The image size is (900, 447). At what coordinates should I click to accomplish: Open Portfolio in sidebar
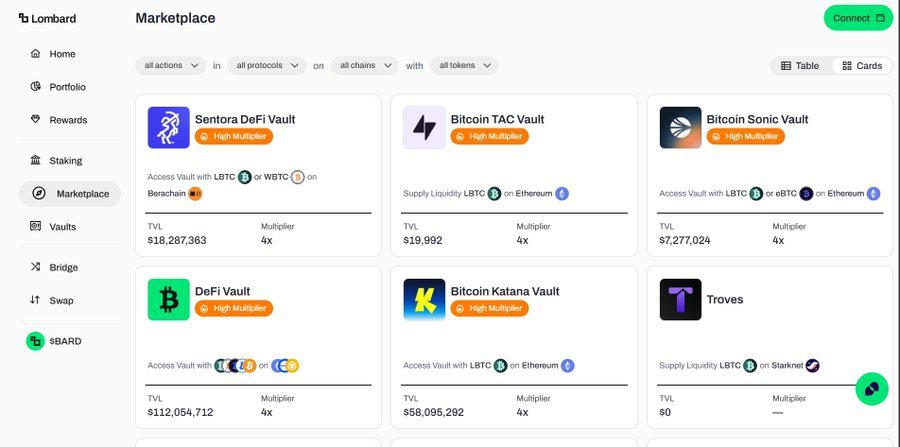[67, 87]
